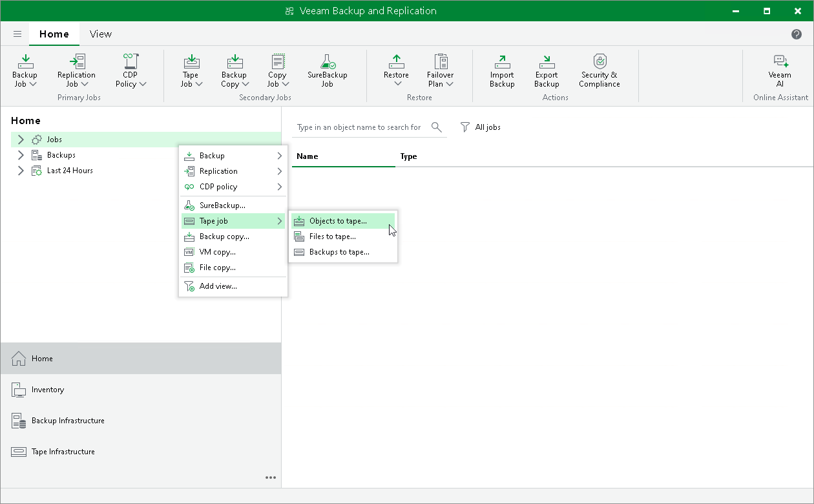This screenshot has height=504, width=814.
Task: Choose VM copy... in context menu
Action: click(x=233, y=252)
